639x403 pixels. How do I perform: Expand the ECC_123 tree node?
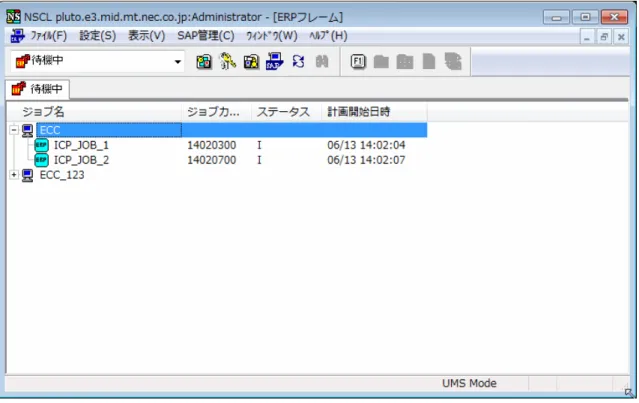(14, 175)
